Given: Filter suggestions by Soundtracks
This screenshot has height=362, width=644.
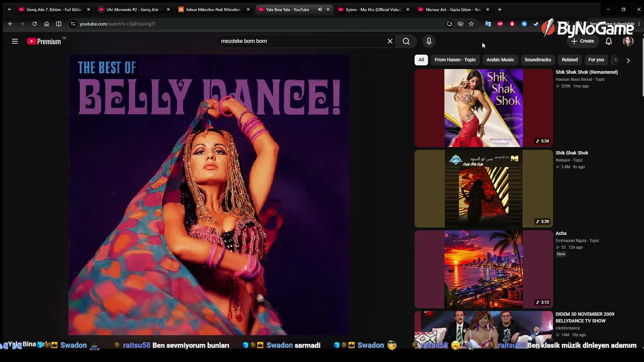Looking at the screenshot, I should point(538,60).
